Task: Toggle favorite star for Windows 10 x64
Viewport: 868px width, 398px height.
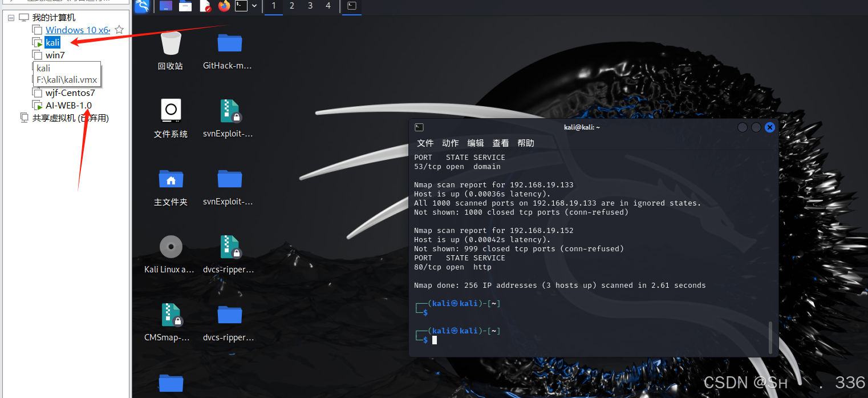Action: tap(119, 30)
